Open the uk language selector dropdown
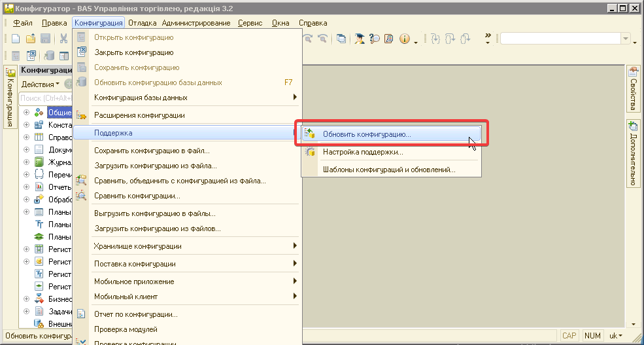The image size is (644, 345). click(x=615, y=336)
